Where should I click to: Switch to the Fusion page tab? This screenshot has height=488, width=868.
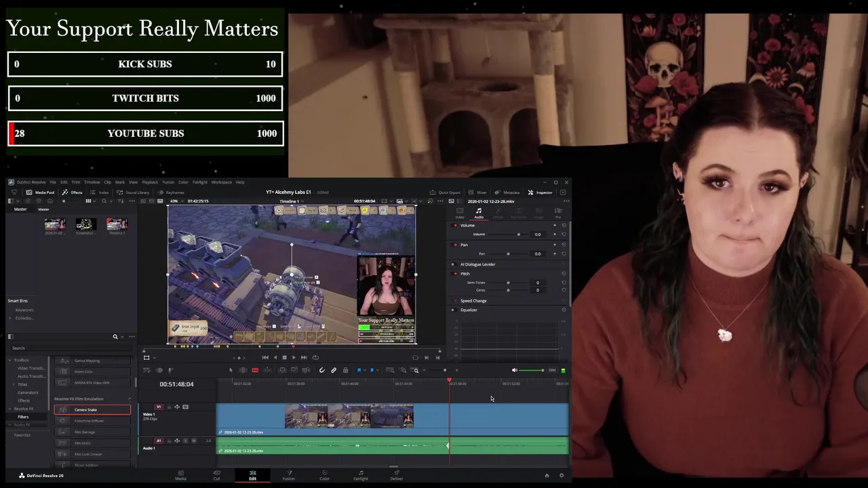289,474
